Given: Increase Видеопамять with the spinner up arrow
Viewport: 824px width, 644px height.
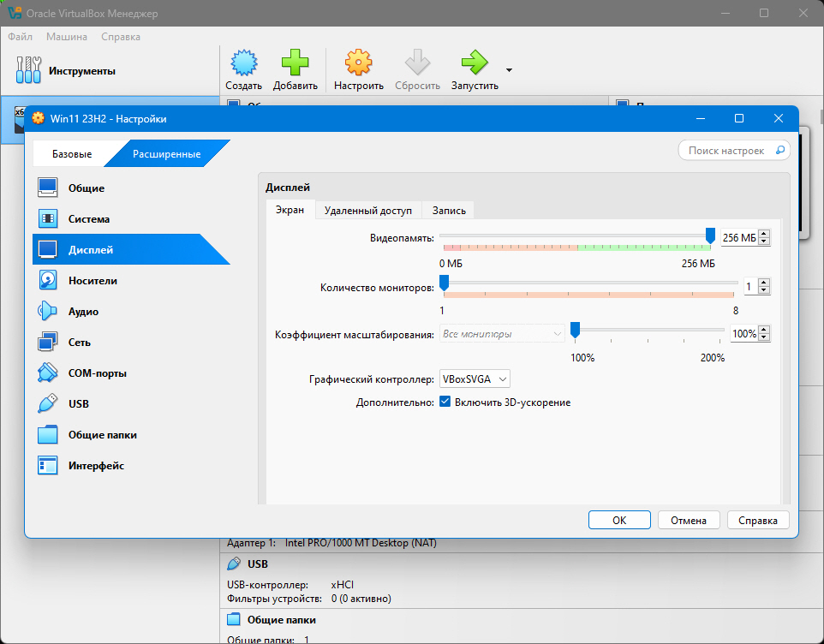Looking at the screenshot, I should tap(765, 234).
